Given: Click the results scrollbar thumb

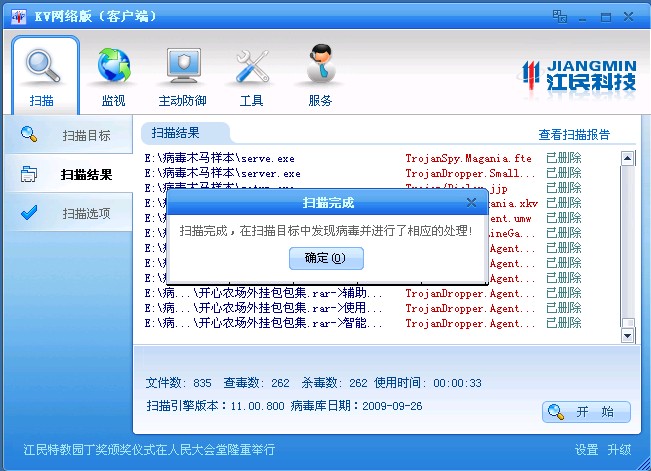Looking at the screenshot, I should tap(629, 323).
